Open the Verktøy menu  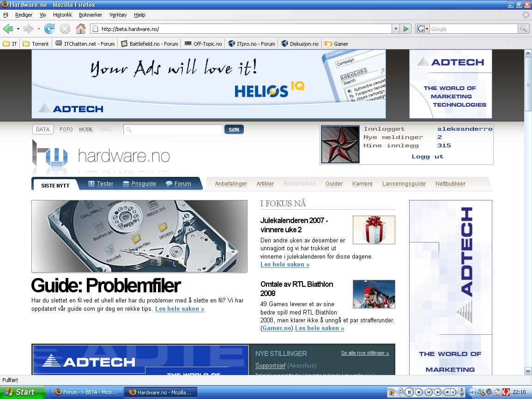coord(118,15)
